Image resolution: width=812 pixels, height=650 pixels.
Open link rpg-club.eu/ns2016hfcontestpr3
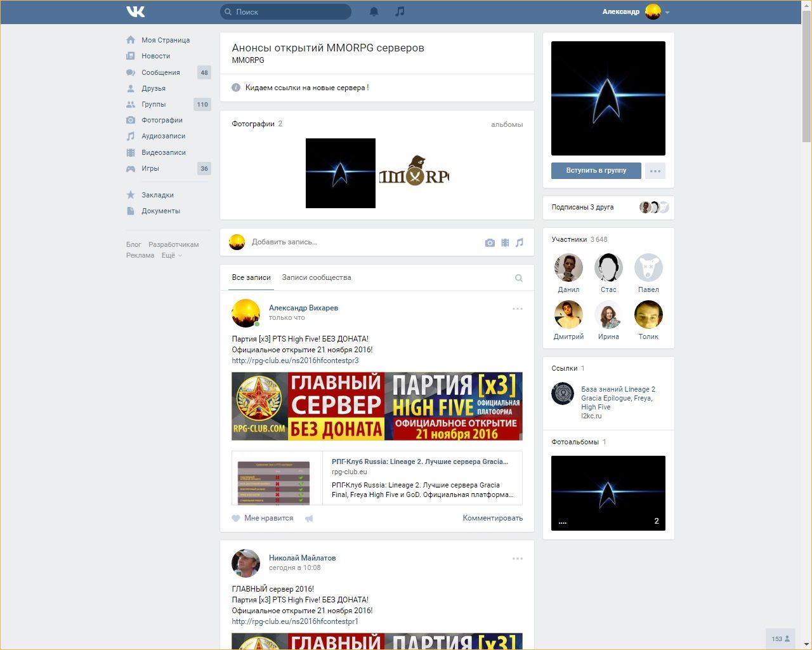click(x=295, y=361)
